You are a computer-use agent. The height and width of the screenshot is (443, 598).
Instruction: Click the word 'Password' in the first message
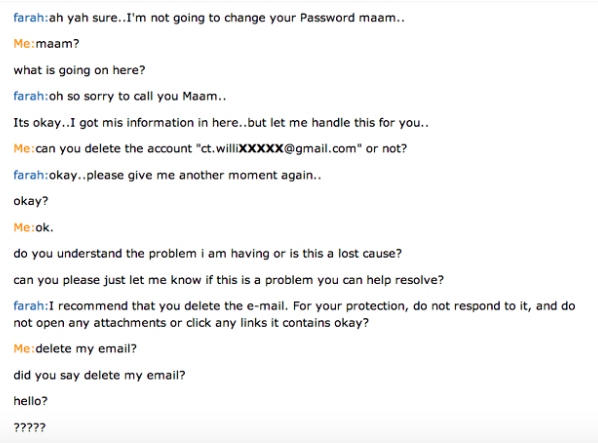[x=328, y=18]
